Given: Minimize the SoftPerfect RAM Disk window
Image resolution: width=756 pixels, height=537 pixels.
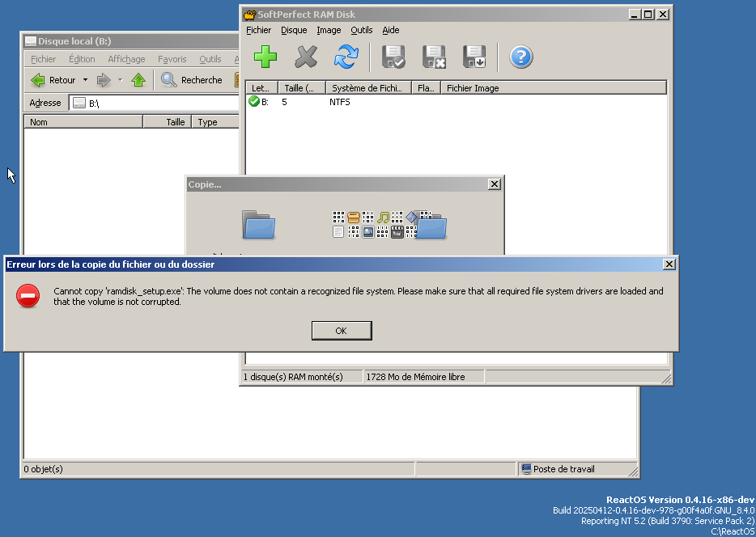Looking at the screenshot, I should 635,15.
